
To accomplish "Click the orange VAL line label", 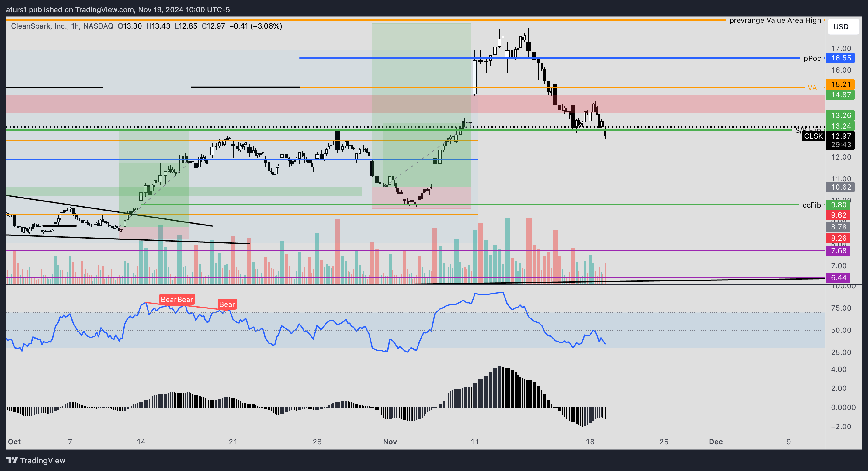I will click(x=814, y=88).
